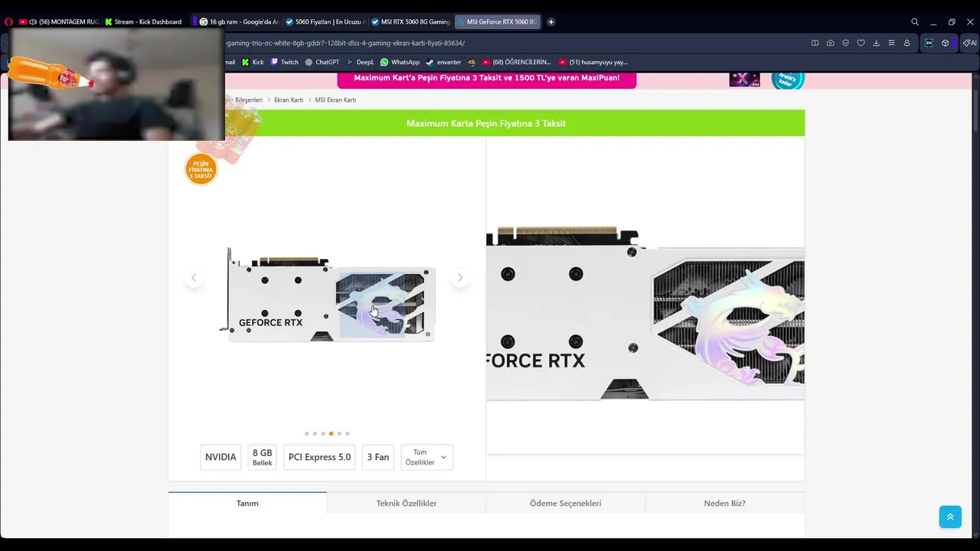Select the second carousel dot
This screenshot has height=551, width=980.
tap(315, 434)
